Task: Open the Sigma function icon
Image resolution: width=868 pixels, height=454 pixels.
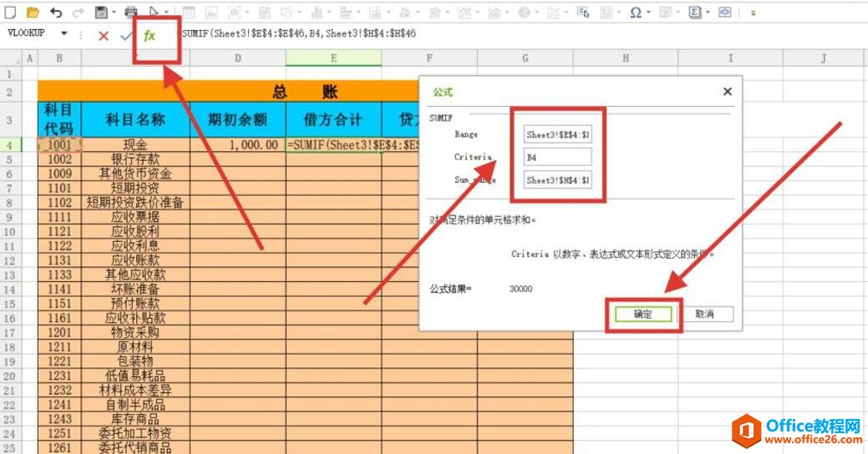Action: [694, 13]
